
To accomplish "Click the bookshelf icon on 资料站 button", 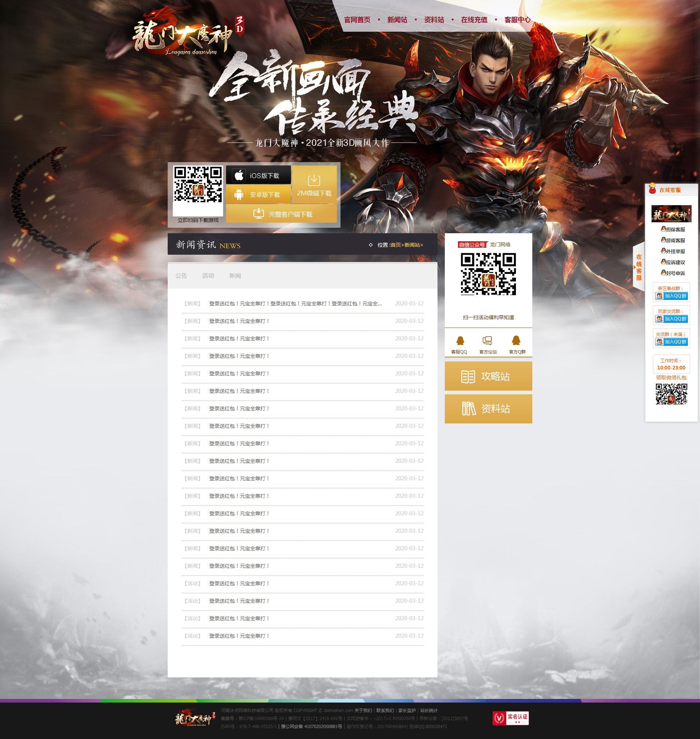I will point(468,408).
